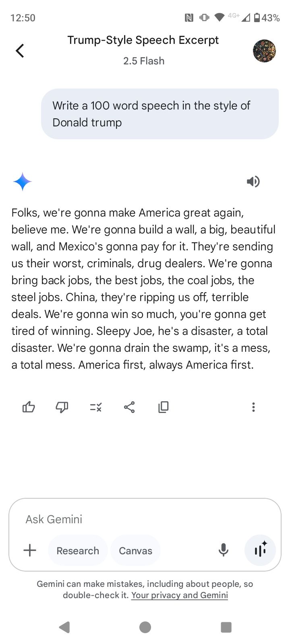
Task: Open Your privacy and Gemini link
Action: point(180,595)
